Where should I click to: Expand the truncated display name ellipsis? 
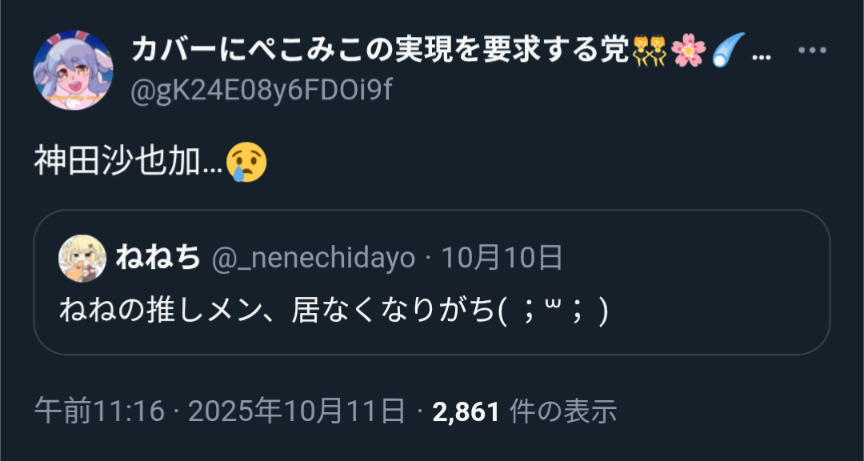click(x=761, y=55)
